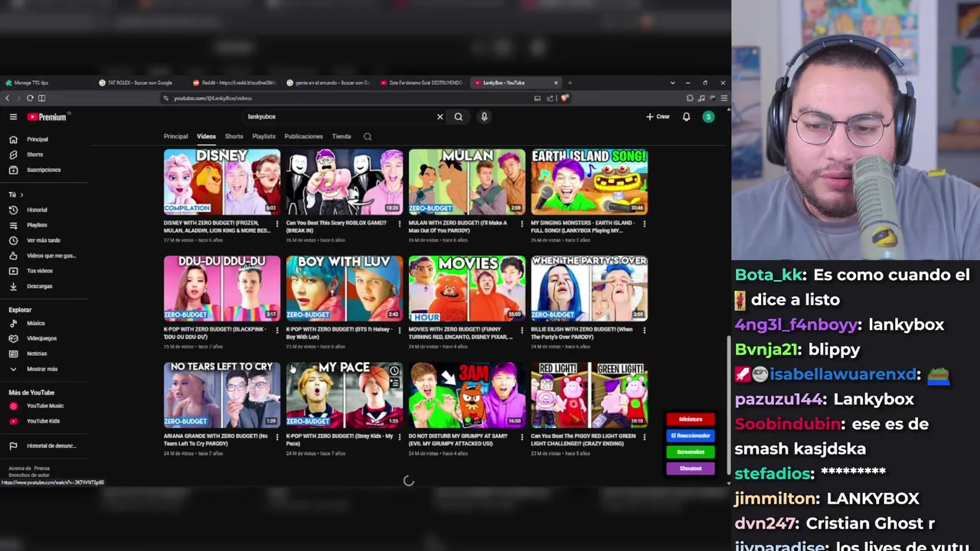Switch to the Tienda channel tab
The height and width of the screenshot is (551, 980).
(x=341, y=136)
